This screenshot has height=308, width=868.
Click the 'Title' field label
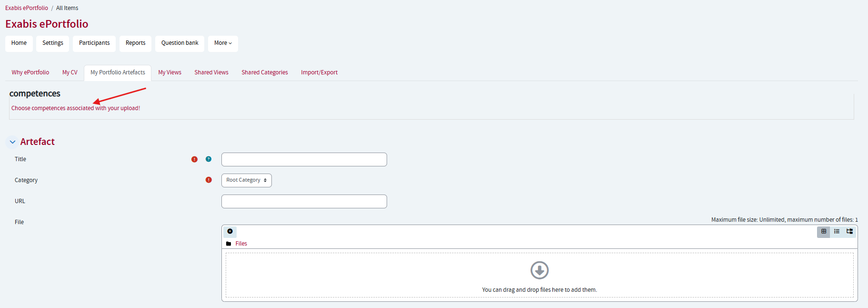pyautogui.click(x=20, y=159)
